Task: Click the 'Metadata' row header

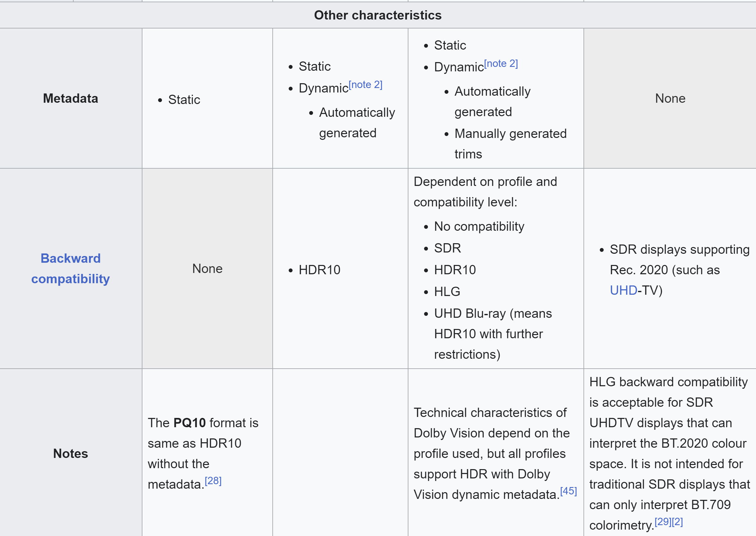Action: (x=71, y=98)
